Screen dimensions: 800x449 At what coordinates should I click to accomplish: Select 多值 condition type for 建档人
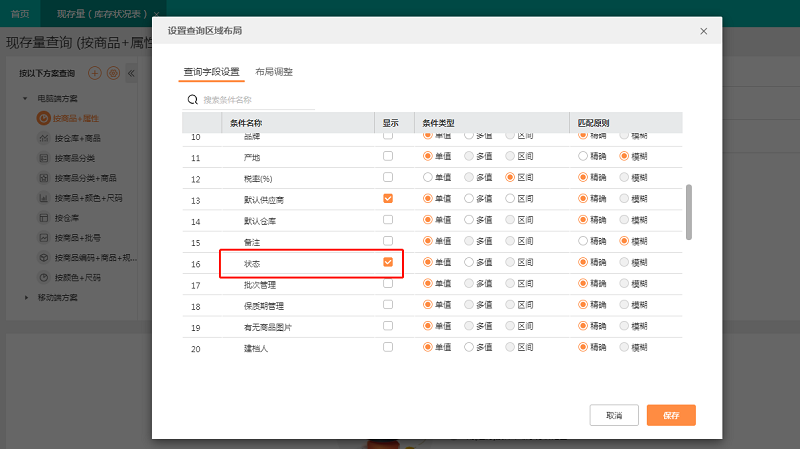(469, 347)
